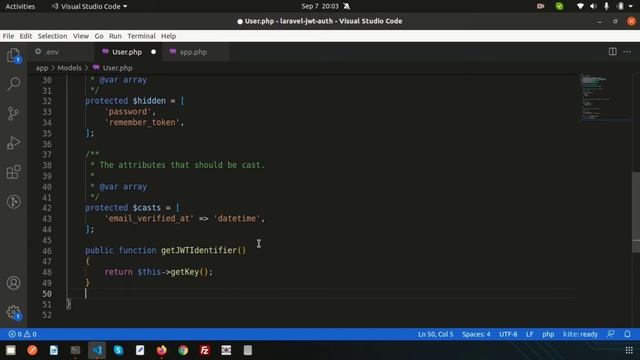Open the Search view in activity bar
Image resolution: width=640 pixels, height=360 pixels.
13,84
